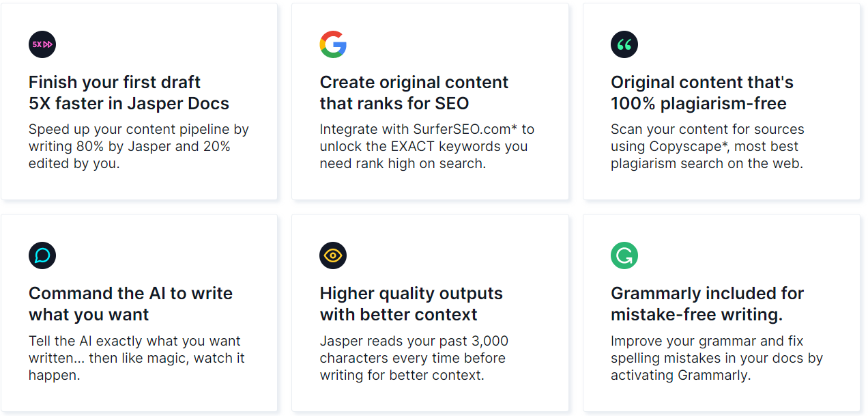Image resolution: width=868 pixels, height=416 pixels.
Task: Select the Grammarly feature card
Action: [x=721, y=313]
